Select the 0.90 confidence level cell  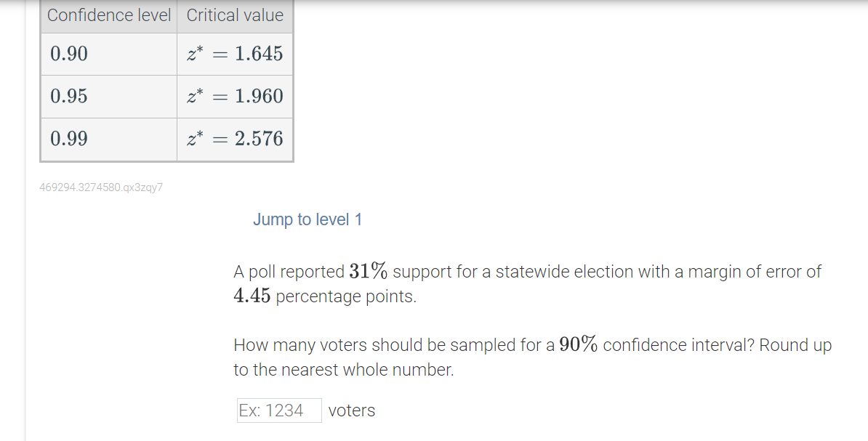[x=69, y=54]
